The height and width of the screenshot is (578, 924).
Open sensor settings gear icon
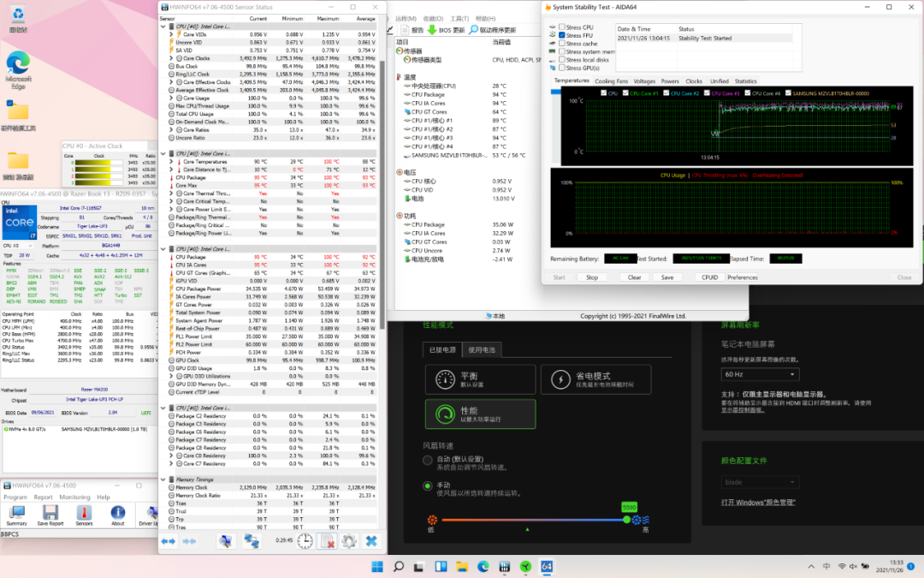tap(349, 541)
